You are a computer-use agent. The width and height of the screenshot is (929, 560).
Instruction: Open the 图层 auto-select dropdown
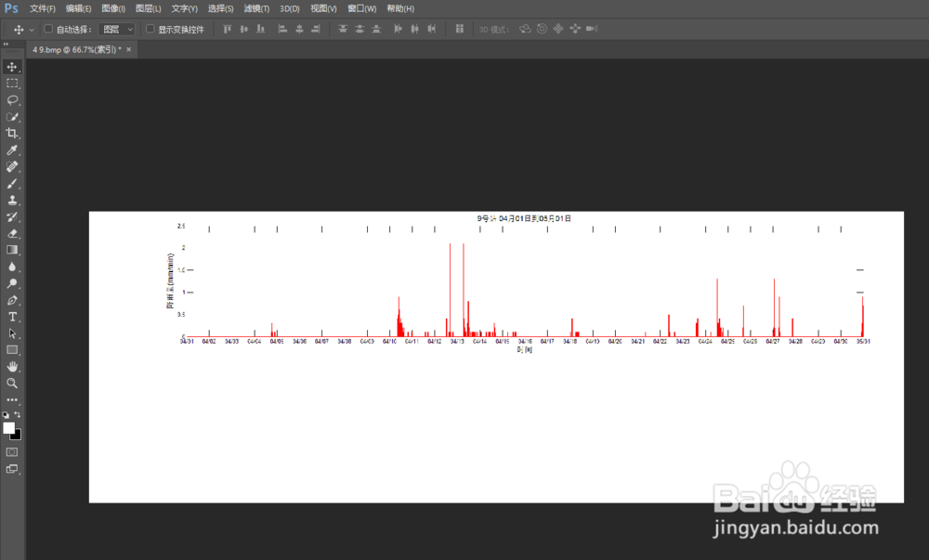(x=117, y=29)
